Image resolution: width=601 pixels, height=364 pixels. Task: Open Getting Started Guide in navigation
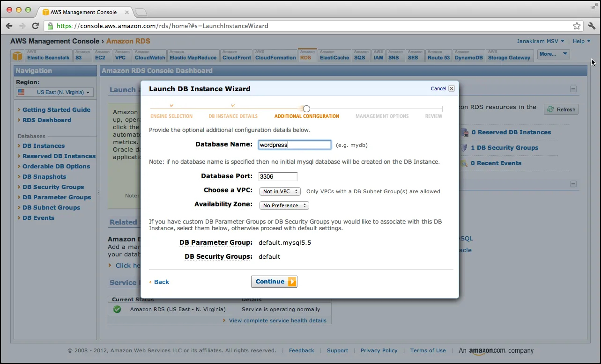point(56,110)
